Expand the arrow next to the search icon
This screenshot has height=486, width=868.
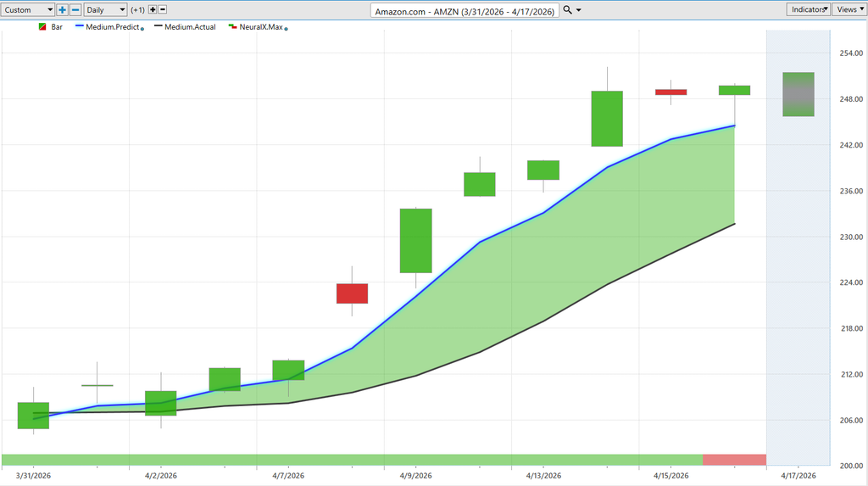tap(579, 10)
